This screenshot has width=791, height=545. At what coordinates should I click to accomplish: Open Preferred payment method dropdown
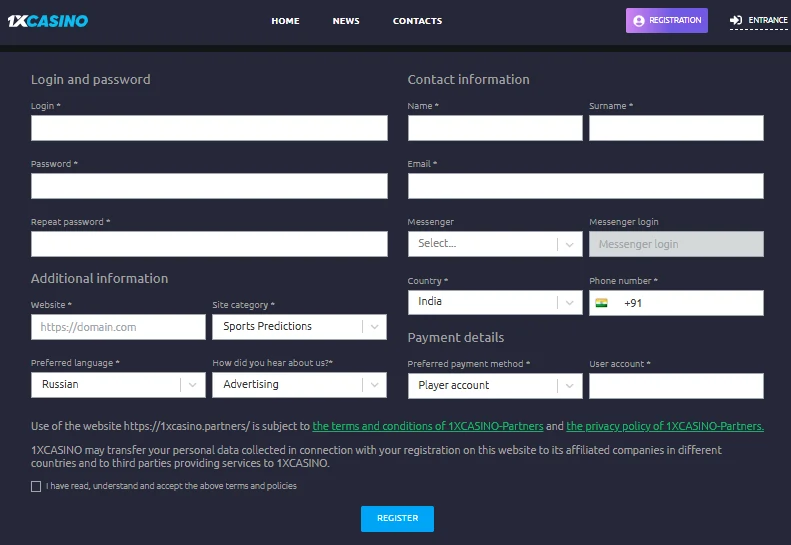495,386
